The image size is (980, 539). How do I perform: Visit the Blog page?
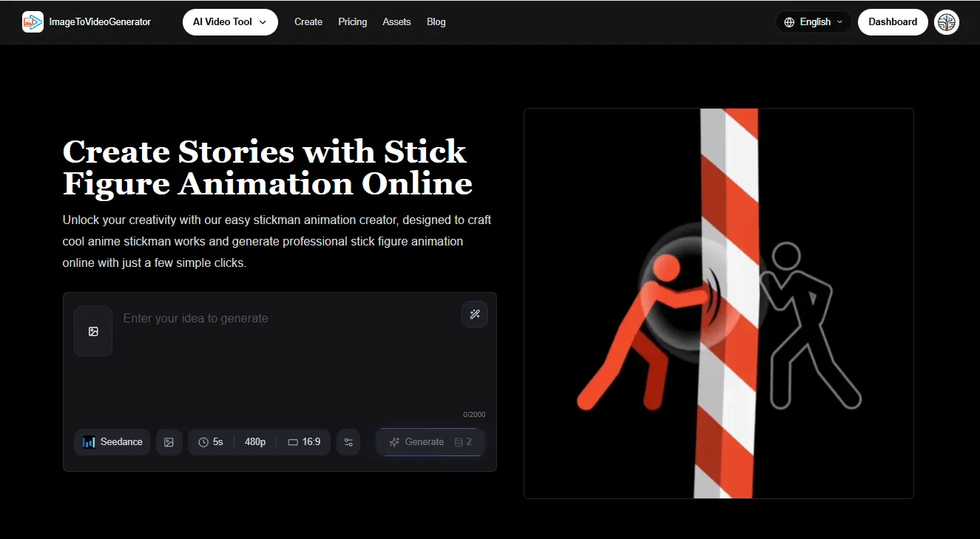[x=436, y=22]
